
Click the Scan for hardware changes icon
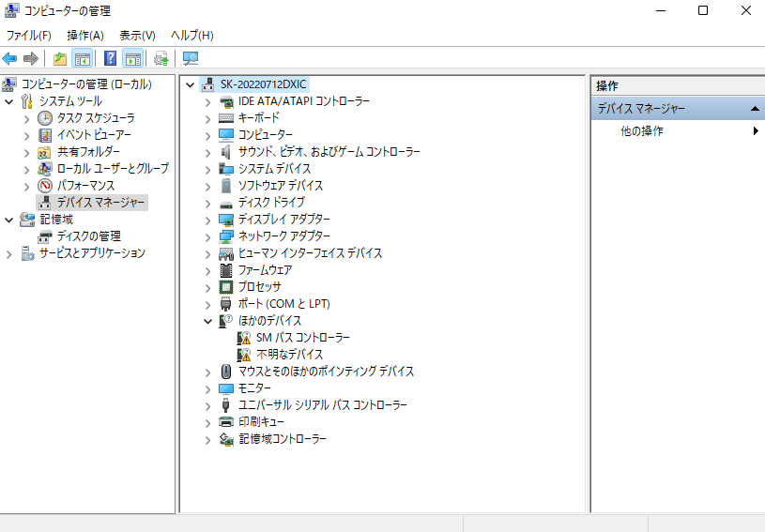tap(191, 59)
